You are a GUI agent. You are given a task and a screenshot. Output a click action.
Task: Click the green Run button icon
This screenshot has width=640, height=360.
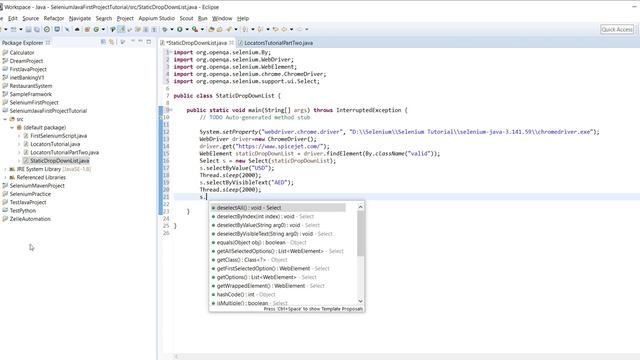click(x=180, y=29)
